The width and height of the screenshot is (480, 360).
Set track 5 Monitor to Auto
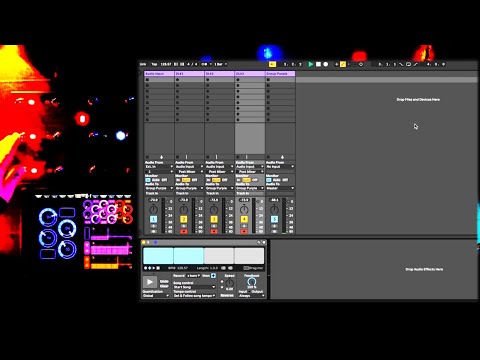277,180
